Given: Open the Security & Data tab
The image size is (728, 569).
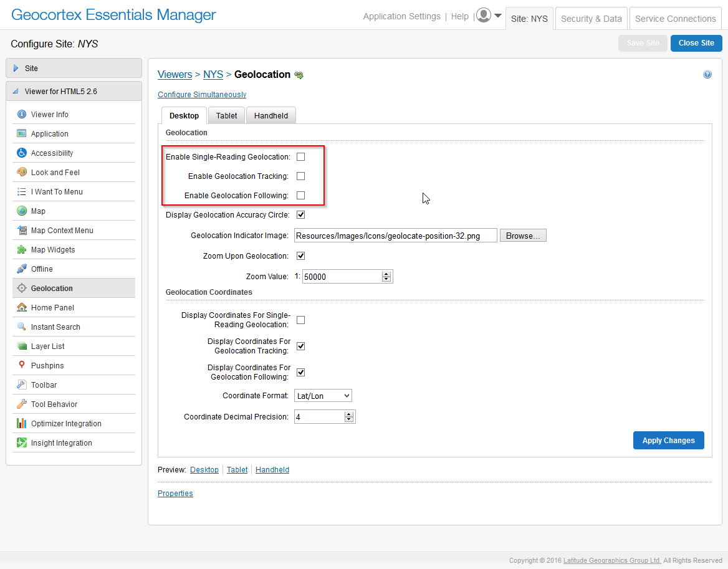Looking at the screenshot, I should (591, 19).
